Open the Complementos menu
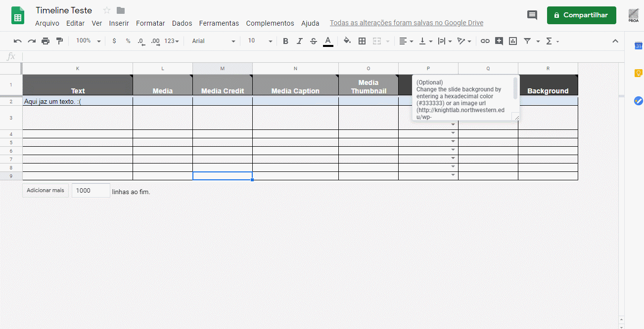644x329 pixels. click(270, 23)
